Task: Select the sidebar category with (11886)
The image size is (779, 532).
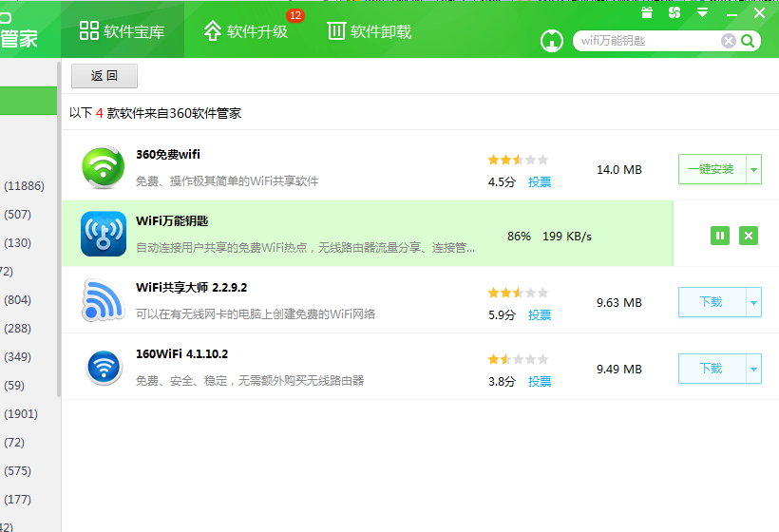Action: (x=24, y=186)
